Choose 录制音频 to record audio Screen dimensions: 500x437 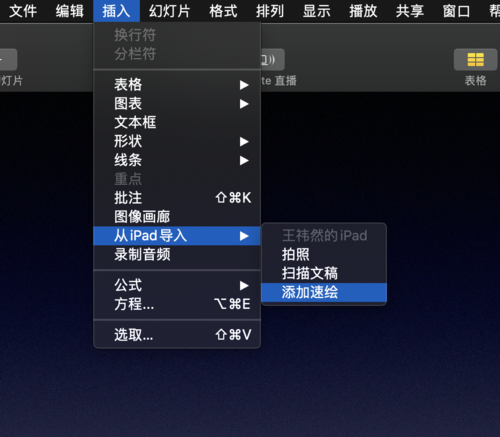(177, 255)
